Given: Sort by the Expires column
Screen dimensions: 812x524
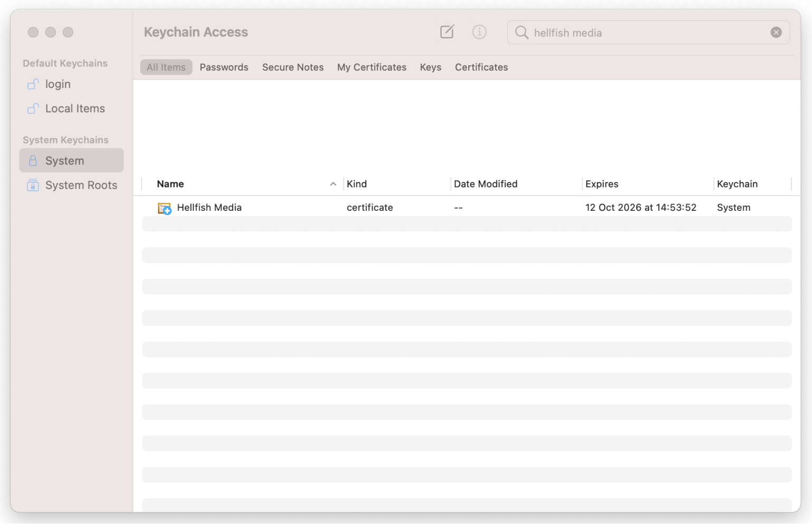Looking at the screenshot, I should point(602,184).
